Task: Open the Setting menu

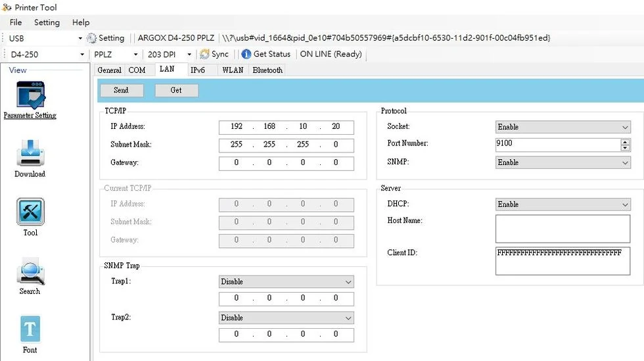Action: (x=47, y=22)
